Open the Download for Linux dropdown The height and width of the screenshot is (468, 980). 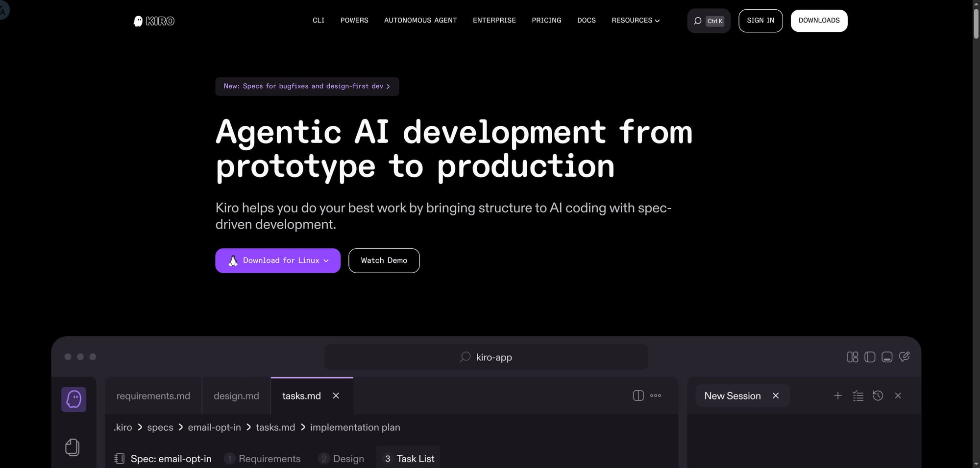(326, 260)
